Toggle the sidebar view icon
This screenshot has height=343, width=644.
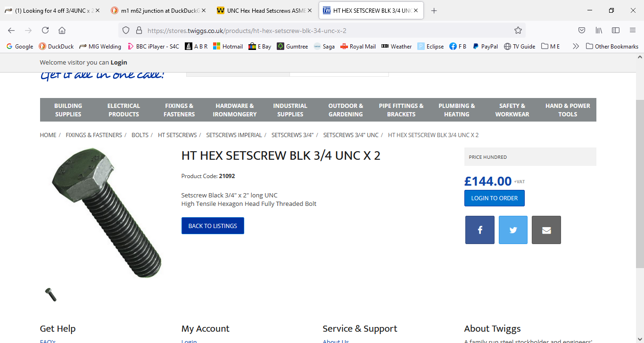tap(616, 31)
